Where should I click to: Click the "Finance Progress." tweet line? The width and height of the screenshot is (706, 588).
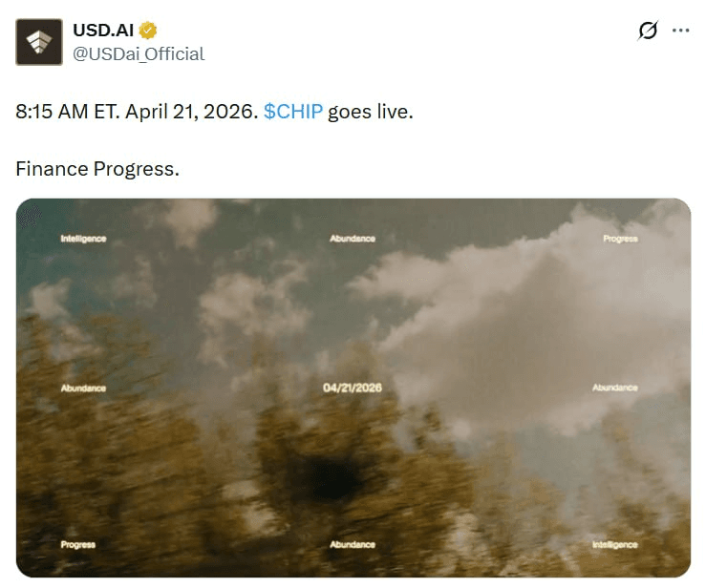coord(97,169)
